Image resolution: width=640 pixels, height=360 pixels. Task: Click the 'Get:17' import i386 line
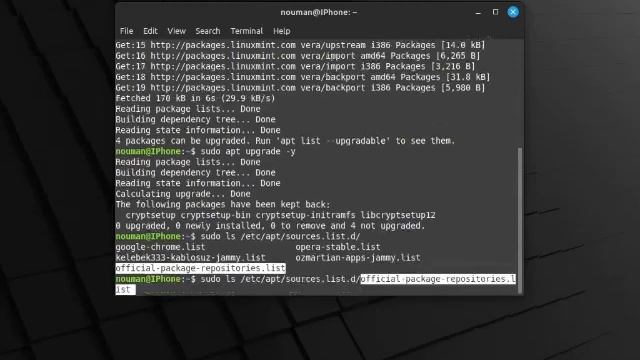[x=296, y=67]
